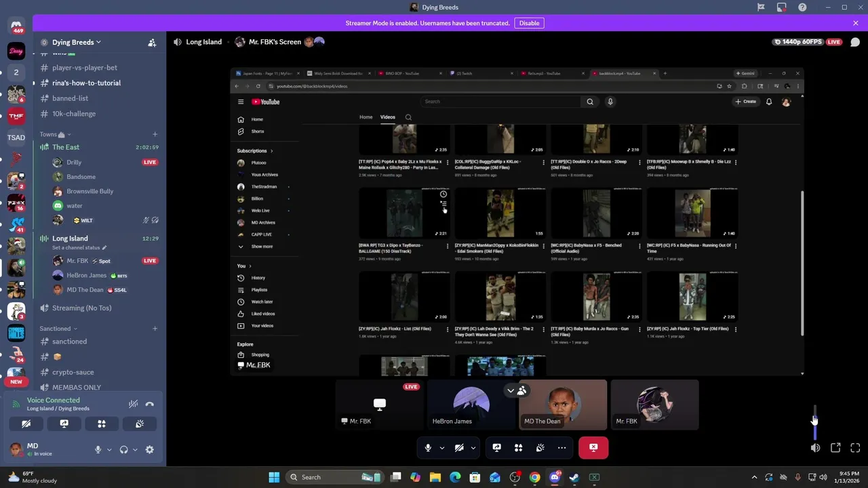Mute microphone in call control bar

[x=428, y=447]
